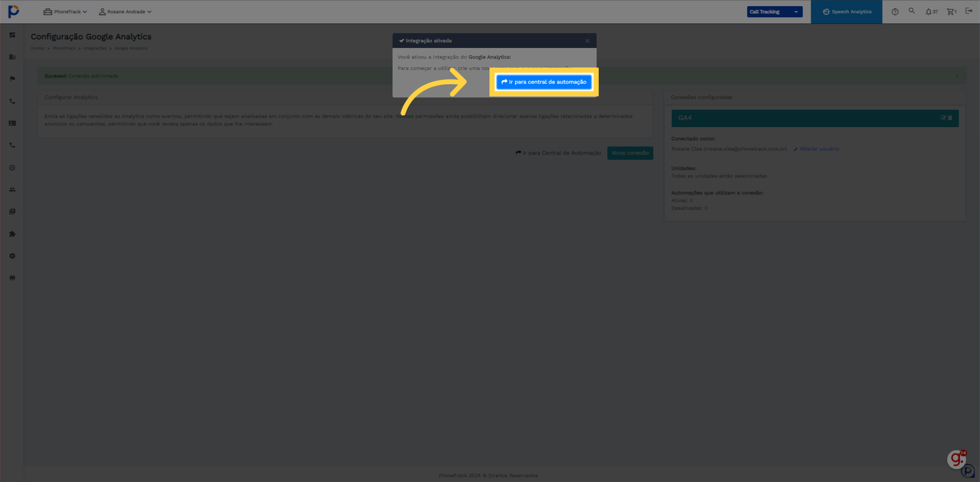980x482 pixels.
Task: Click Configuração Google Analytics page title
Action: coord(91,37)
